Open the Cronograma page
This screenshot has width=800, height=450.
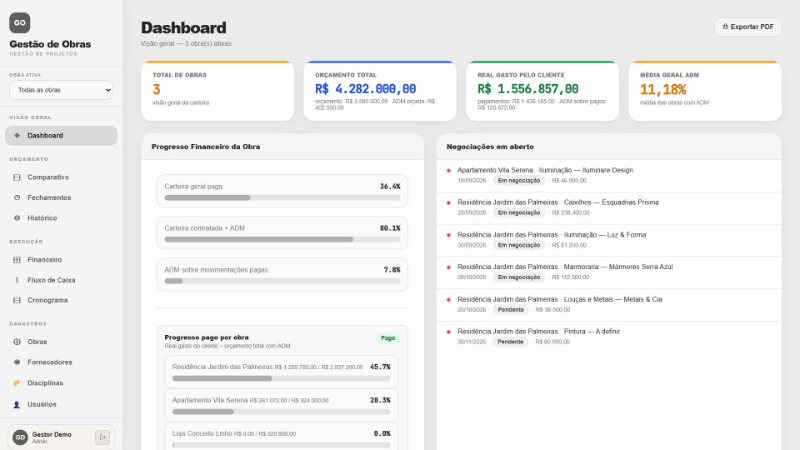tap(61, 301)
